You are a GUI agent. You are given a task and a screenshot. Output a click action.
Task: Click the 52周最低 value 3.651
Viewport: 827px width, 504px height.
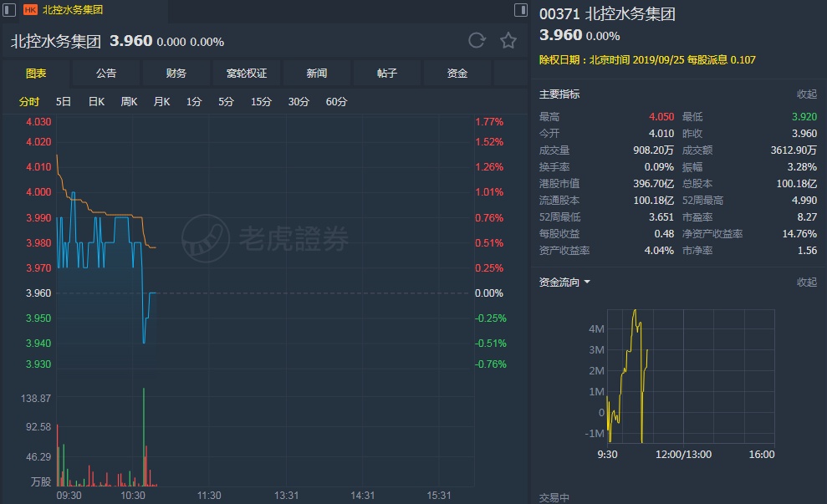click(x=661, y=217)
